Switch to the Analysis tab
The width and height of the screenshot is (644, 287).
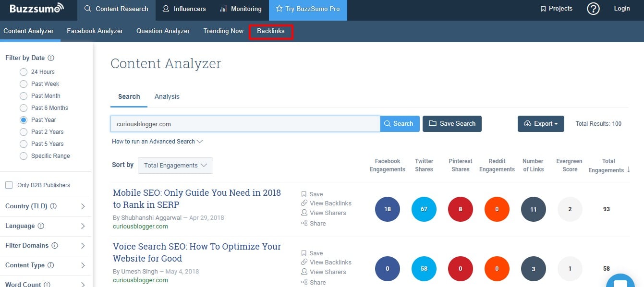(x=167, y=96)
